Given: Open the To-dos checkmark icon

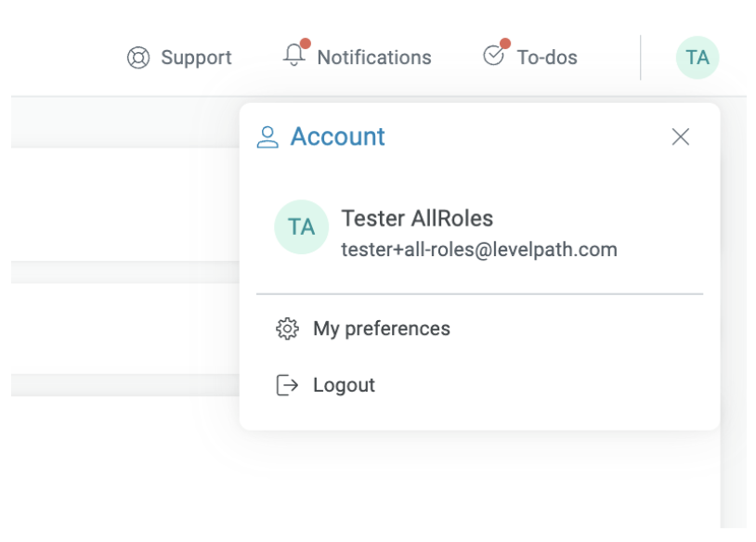Looking at the screenshot, I should point(493,56).
